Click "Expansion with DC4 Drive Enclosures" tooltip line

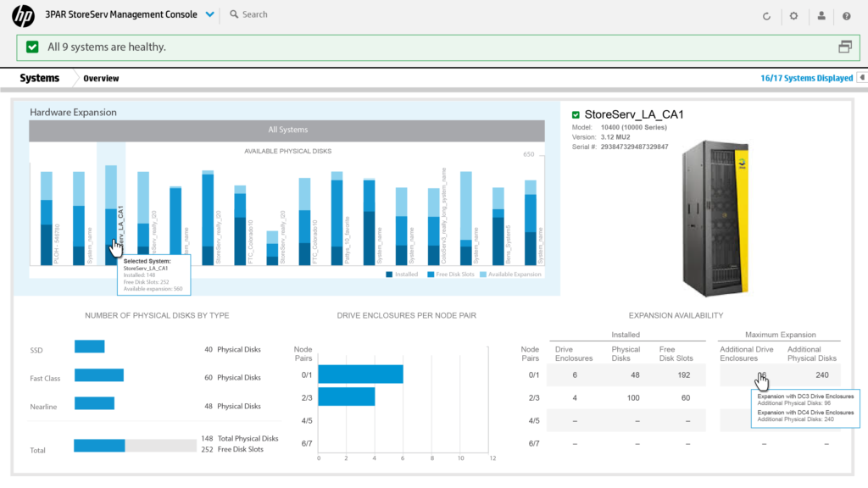click(x=805, y=413)
